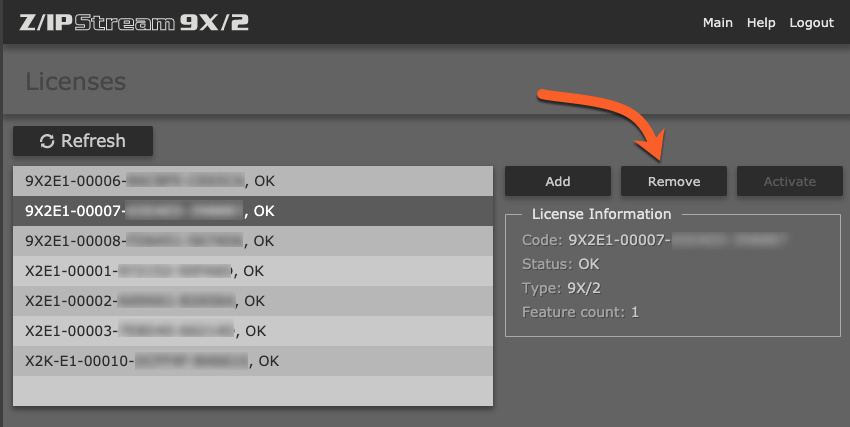This screenshot has height=427, width=850.
Task: Choose license 9X2E1-00008 from the list
Action: pyautogui.click(x=150, y=241)
